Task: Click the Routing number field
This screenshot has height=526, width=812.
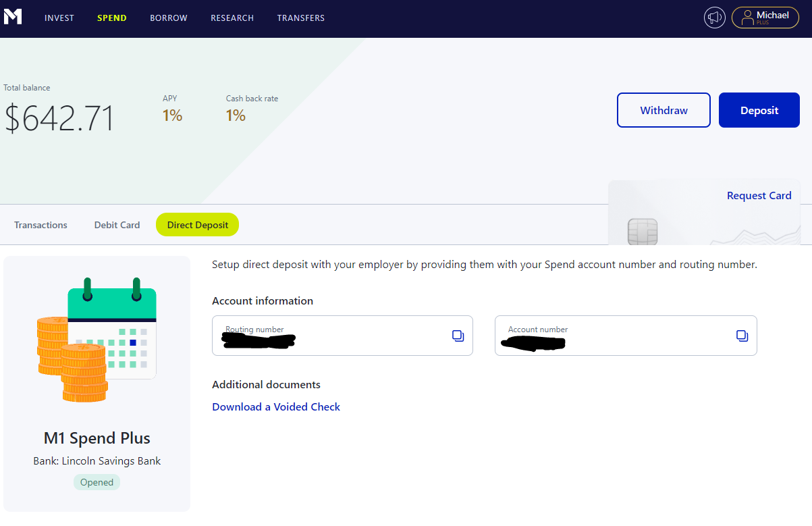Action: 342,336
